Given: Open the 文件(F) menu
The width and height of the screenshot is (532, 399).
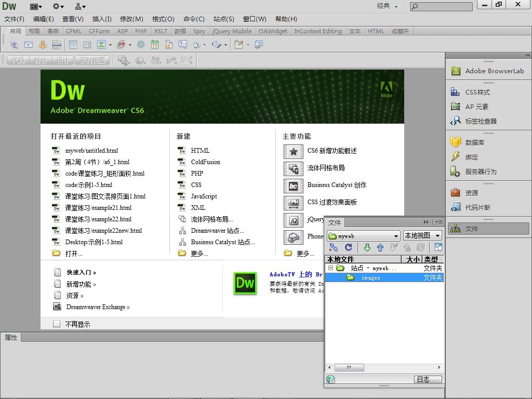Looking at the screenshot, I should [x=14, y=19].
